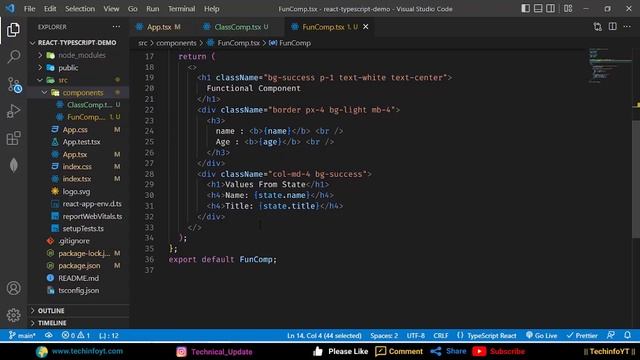Open the Search view in activity bar
Screen dimensions: 640x360
pos(13,56)
